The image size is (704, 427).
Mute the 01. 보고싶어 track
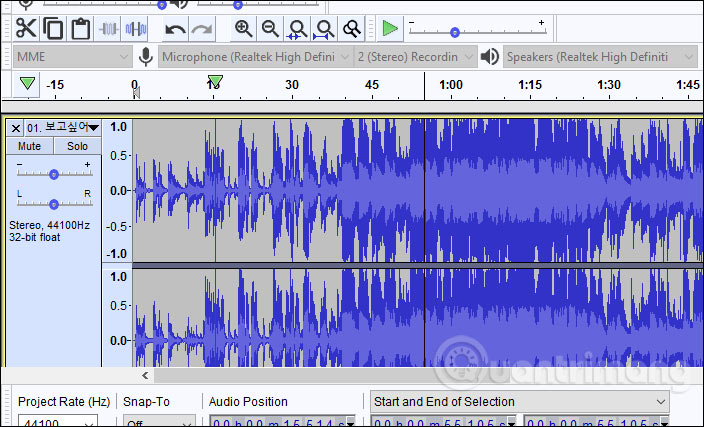point(30,146)
